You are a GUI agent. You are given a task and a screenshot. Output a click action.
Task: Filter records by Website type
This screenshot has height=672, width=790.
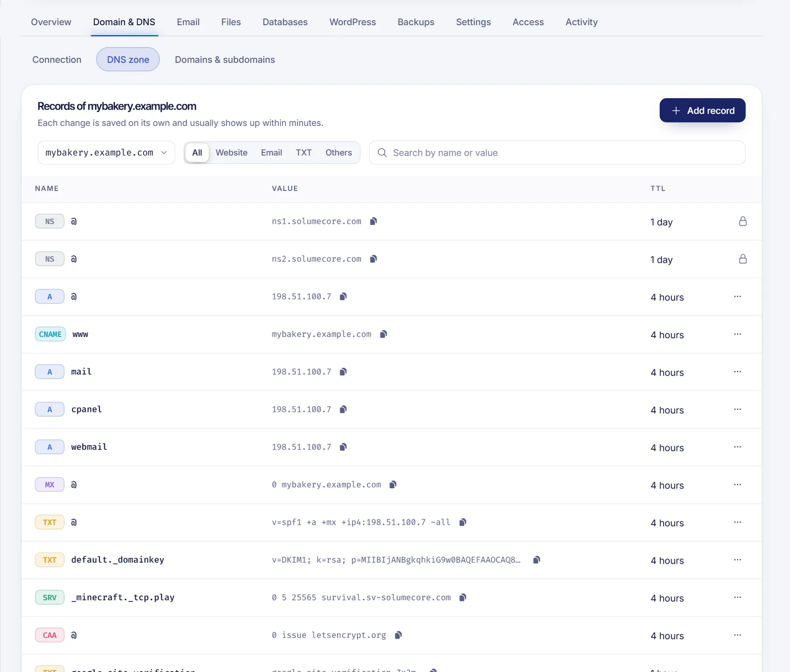click(x=232, y=153)
